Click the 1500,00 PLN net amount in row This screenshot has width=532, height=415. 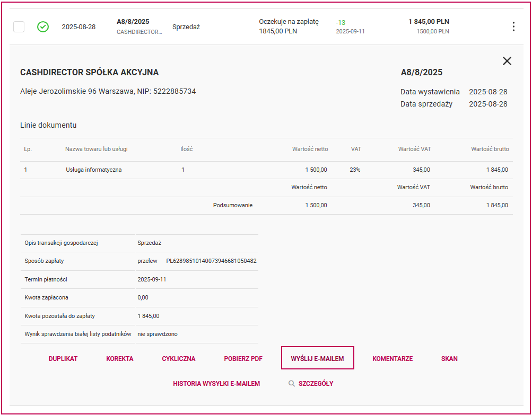[433, 31]
